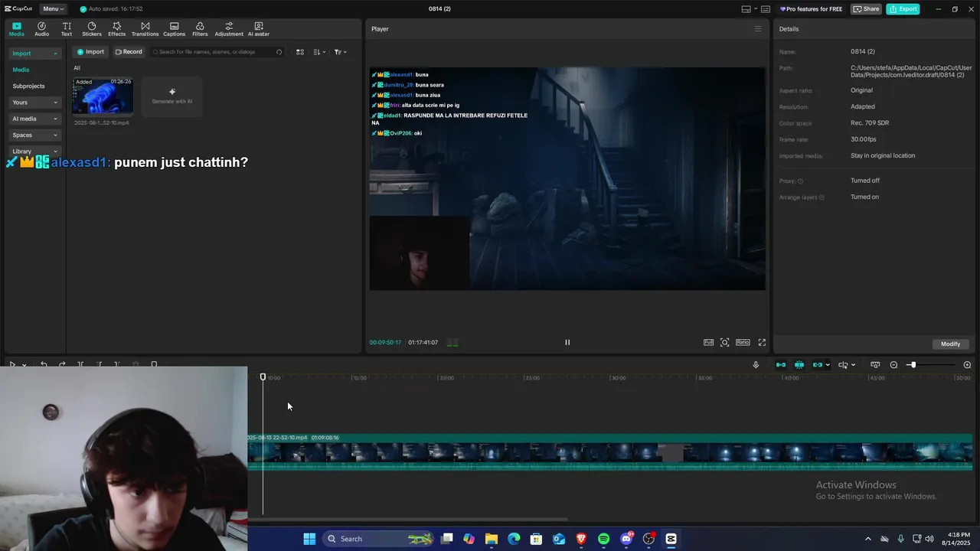
Task: Click the player zoom scan icon
Action: (x=725, y=342)
